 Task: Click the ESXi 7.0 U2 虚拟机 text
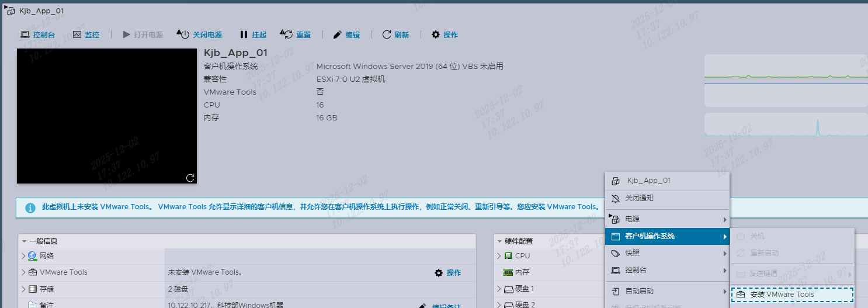point(351,79)
